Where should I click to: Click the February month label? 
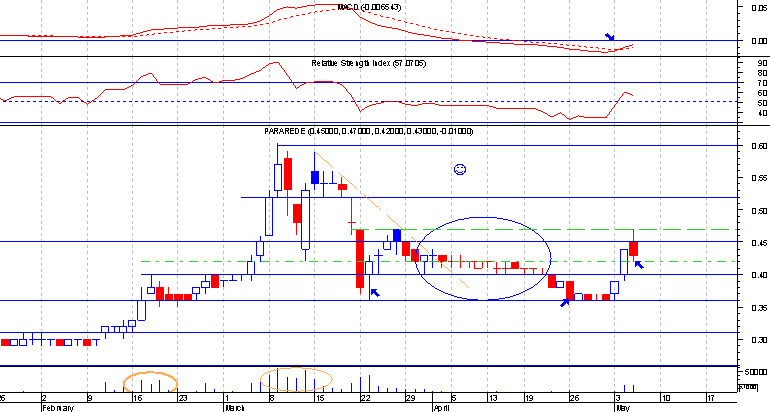[x=58, y=408]
